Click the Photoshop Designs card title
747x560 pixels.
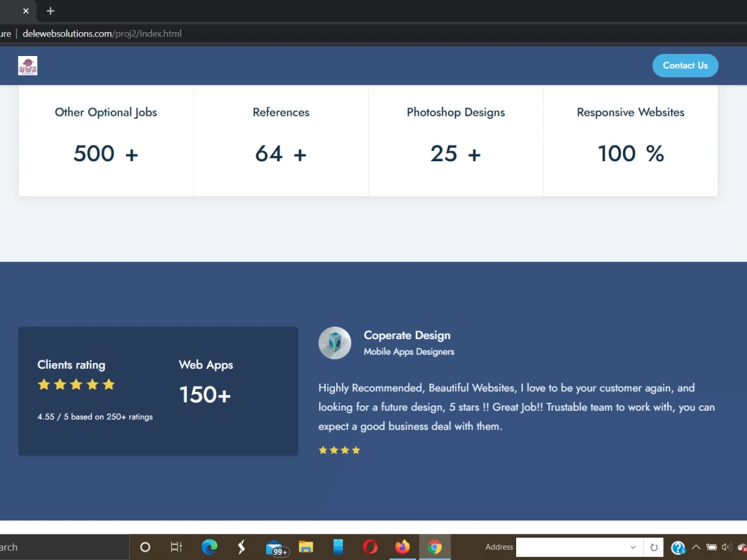click(456, 113)
